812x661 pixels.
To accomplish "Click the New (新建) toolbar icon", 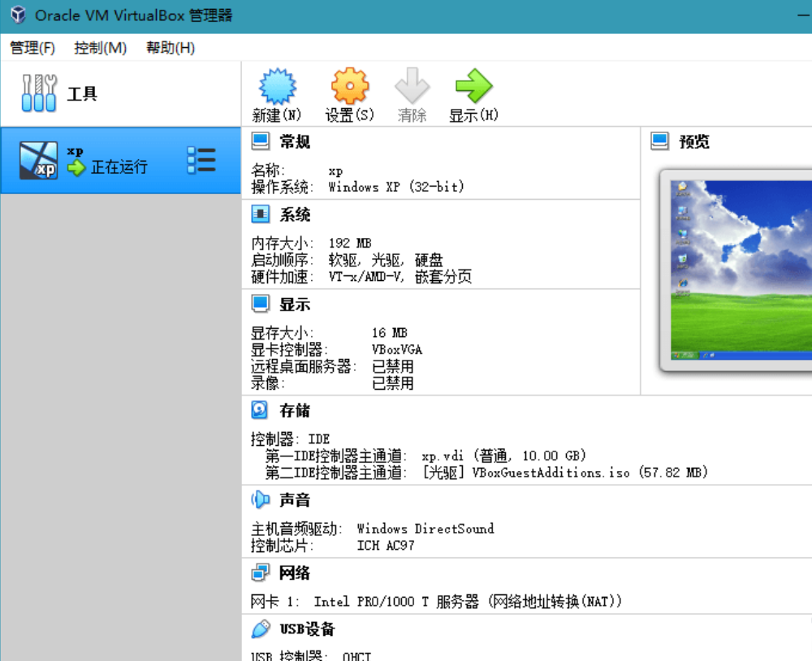I will point(277,86).
